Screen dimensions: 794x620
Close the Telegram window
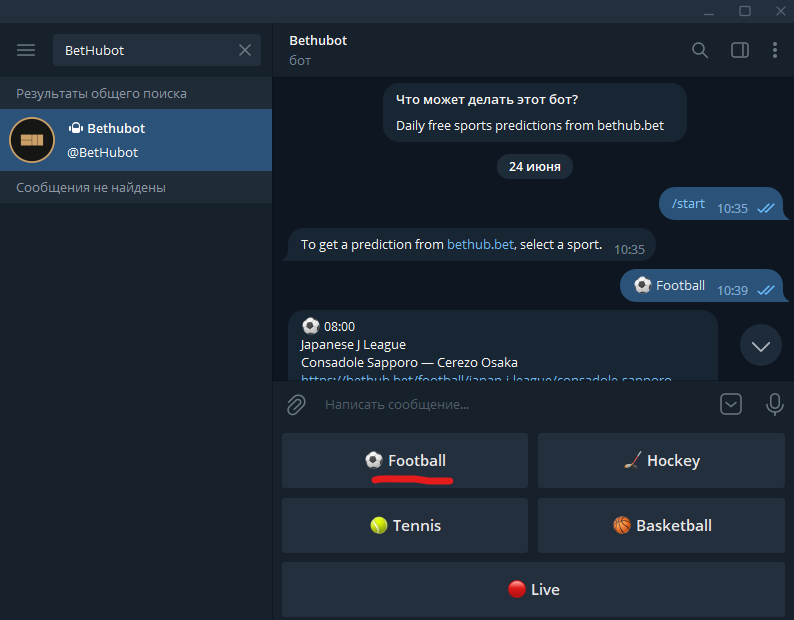point(780,11)
